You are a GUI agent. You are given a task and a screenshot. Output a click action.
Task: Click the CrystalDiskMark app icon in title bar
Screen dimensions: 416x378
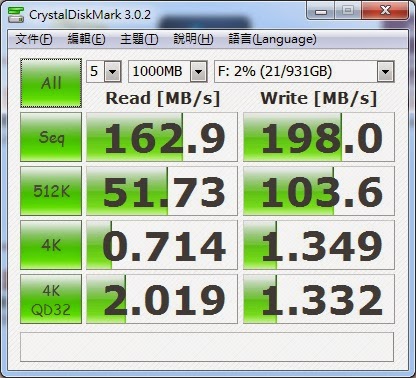point(16,15)
